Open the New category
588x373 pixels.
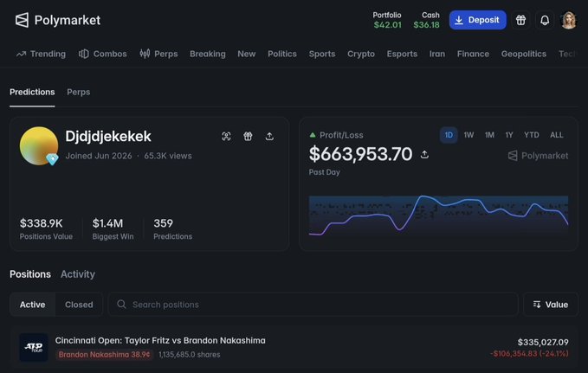tap(247, 54)
